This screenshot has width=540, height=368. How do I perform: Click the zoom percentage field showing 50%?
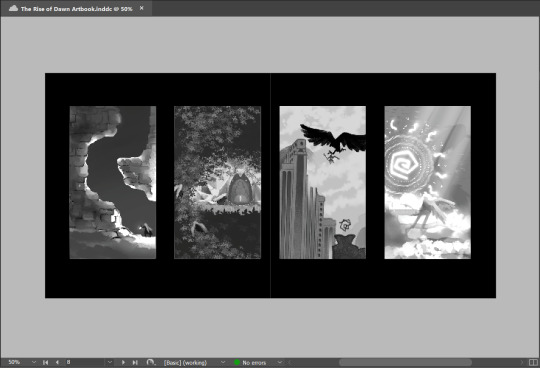(x=14, y=362)
